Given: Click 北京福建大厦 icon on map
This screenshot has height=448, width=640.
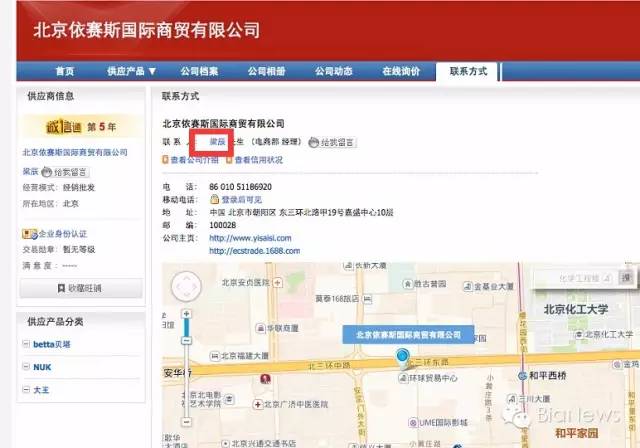Looking at the screenshot, I should 215,356.
